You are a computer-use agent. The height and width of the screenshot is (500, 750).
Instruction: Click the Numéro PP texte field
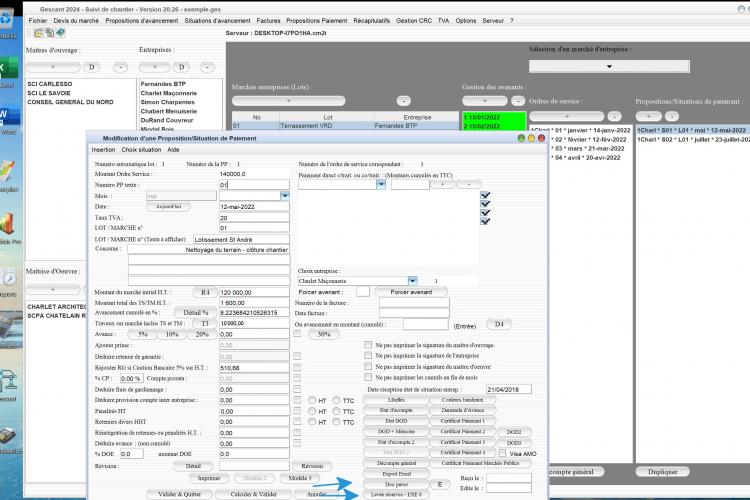pyautogui.click(x=254, y=185)
